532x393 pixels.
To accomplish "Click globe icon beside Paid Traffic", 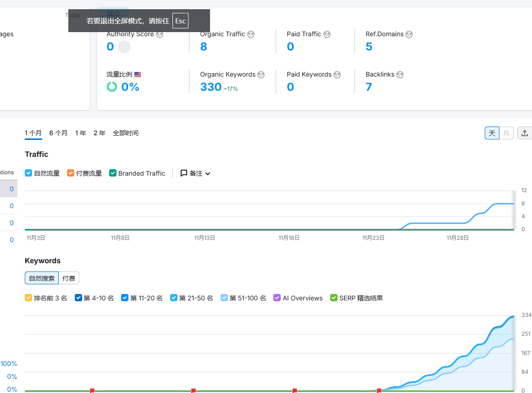I will coord(327,34).
